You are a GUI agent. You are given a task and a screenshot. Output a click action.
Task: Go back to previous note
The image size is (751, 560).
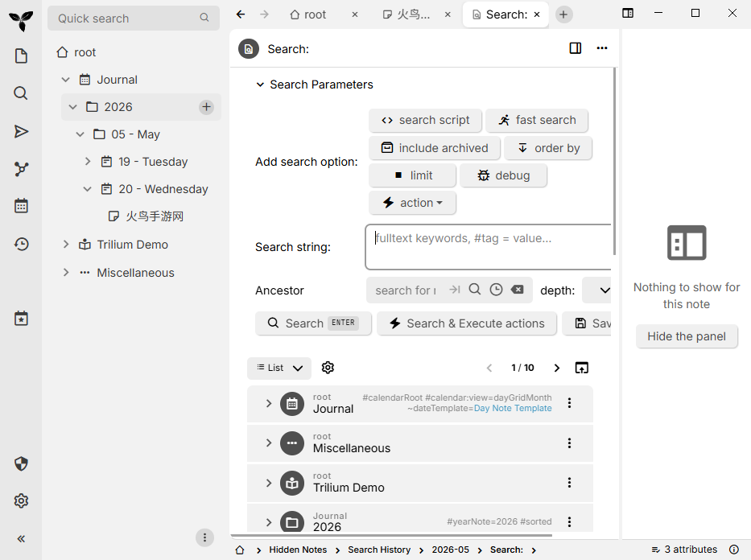[x=241, y=14]
